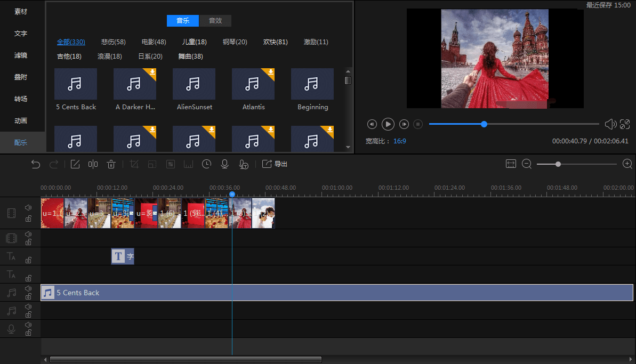Select the AlienSunset music thumbnail

point(194,84)
